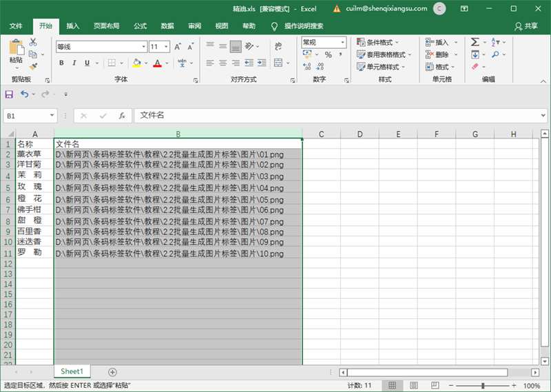Click the zoom slider in status bar
The height and width of the screenshot is (392, 551).
click(x=483, y=386)
